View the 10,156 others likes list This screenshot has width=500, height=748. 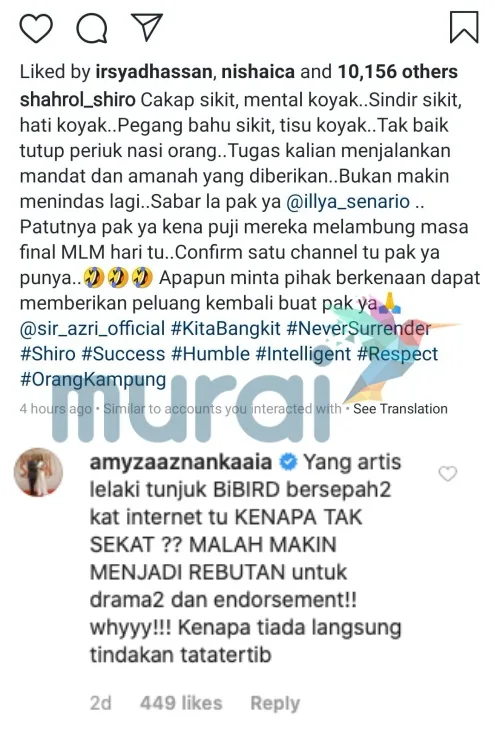point(398,72)
